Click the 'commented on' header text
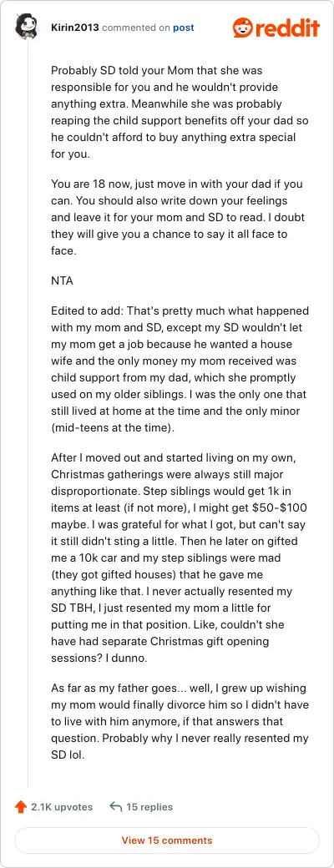Viewport: 334px width, 868px height. coord(136,27)
